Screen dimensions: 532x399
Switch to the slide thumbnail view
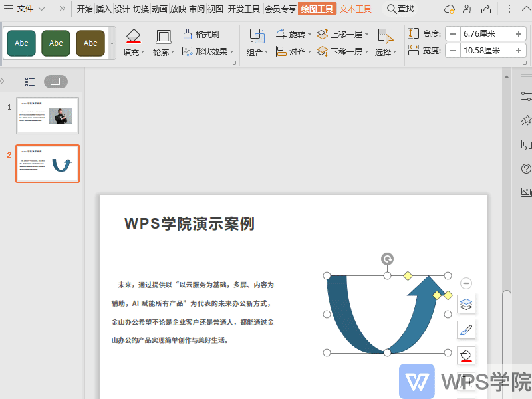coord(56,82)
